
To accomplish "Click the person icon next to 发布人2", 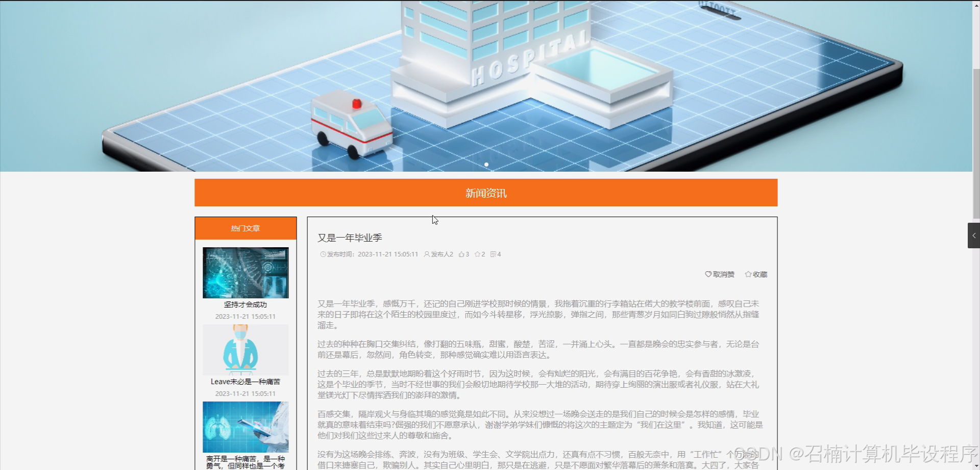I will click(x=426, y=254).
